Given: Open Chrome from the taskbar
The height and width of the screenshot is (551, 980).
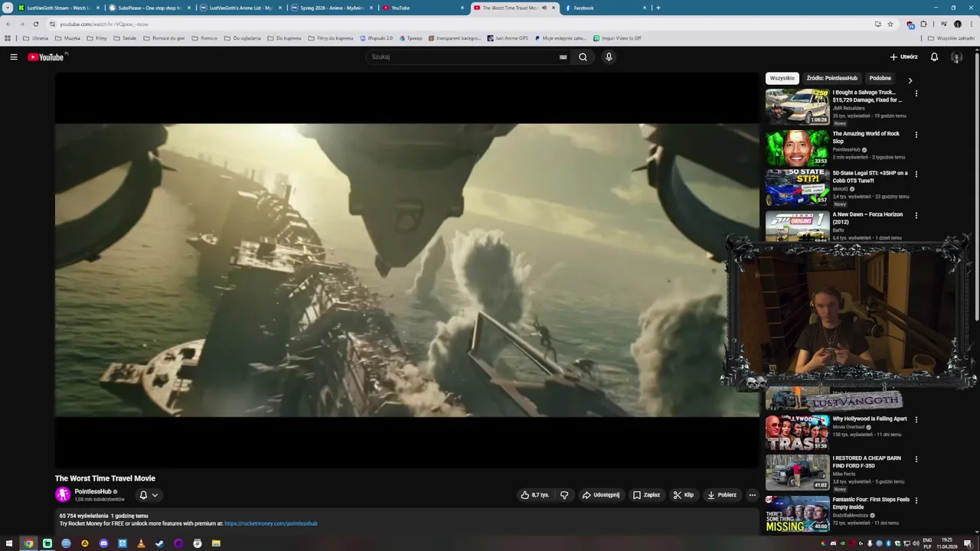Looking at the screenshot, I should pyautogui.click(x=28, y=543).
